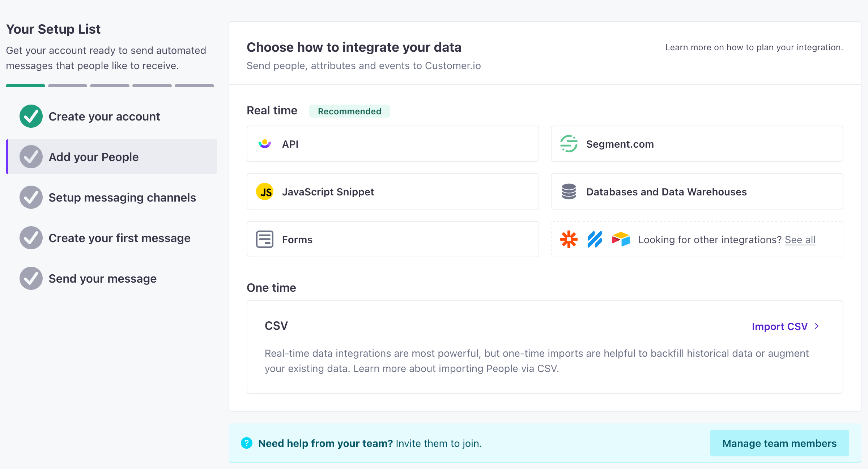Click the One time heading

tap(271, 288)
